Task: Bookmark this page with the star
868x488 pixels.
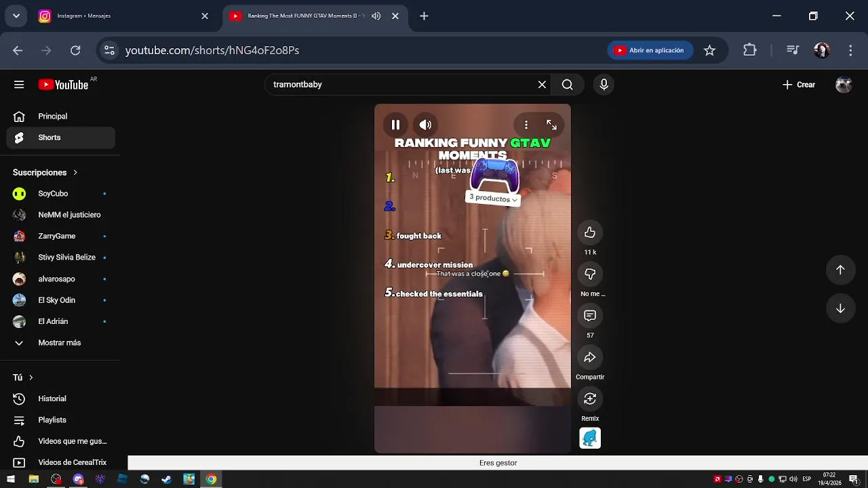Action: point(709,50)
